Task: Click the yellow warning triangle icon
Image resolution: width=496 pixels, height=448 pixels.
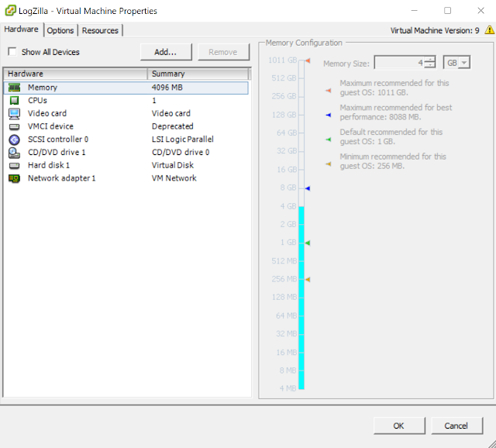Action: [489, 30]
